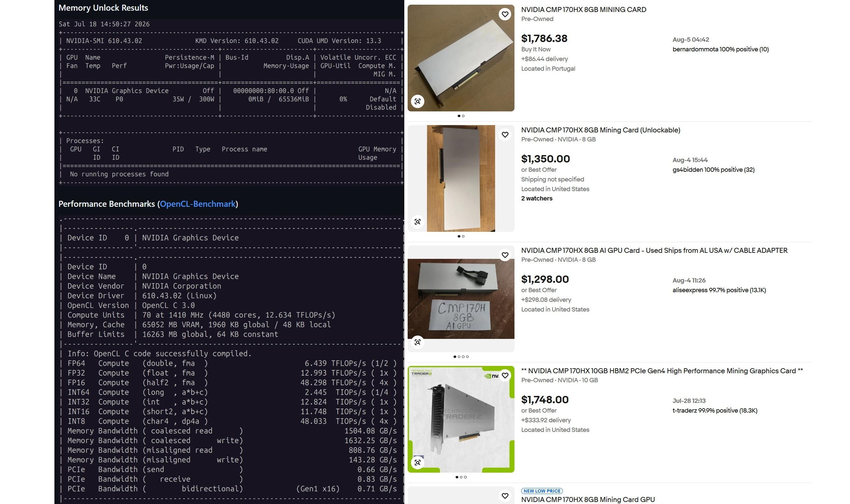Image resolution: width=850 pixels, height=504 pixels.
Task: View the handwritten CMP170H 8GB AI GPU photo
Action: point(461,299)
